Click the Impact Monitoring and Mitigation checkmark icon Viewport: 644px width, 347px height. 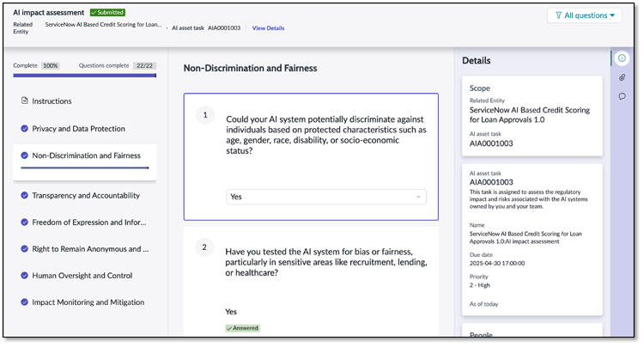tap(24, 302)
